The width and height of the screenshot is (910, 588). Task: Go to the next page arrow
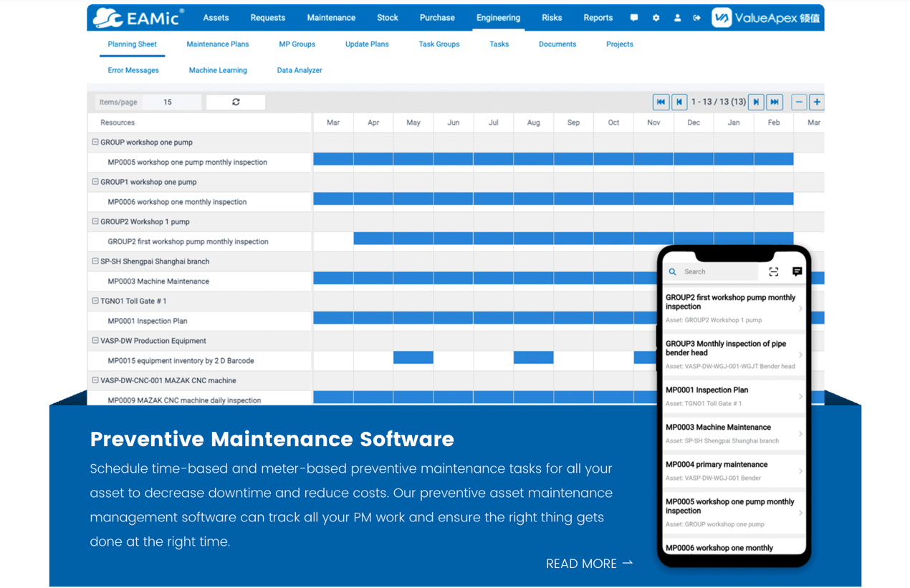click(x=756, y=102)
